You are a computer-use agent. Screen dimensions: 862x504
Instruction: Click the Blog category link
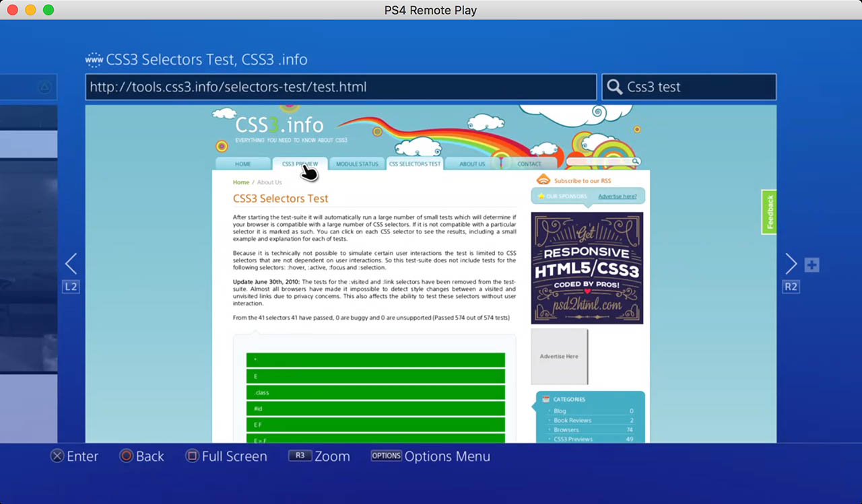click(x=560, y=411)
